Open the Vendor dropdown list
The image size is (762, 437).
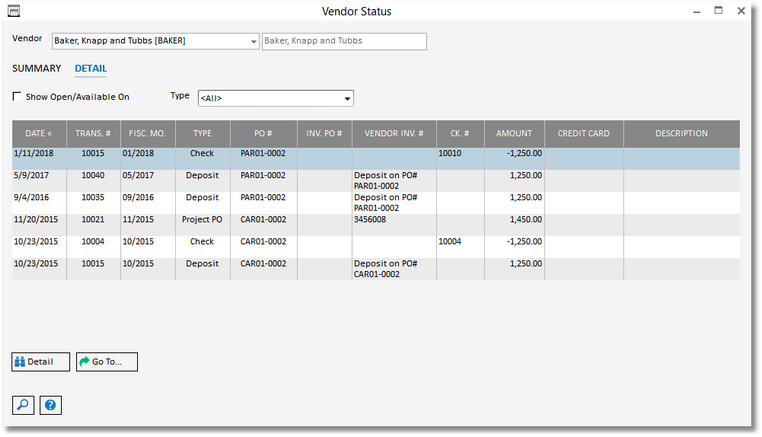coord(253,41)
